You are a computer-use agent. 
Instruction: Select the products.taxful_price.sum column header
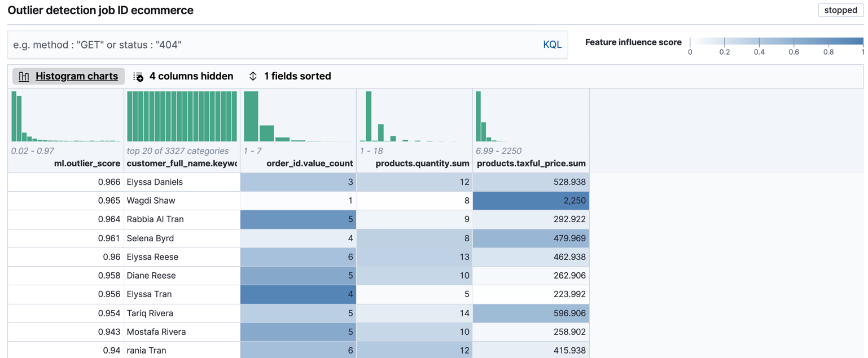point(531,163)
